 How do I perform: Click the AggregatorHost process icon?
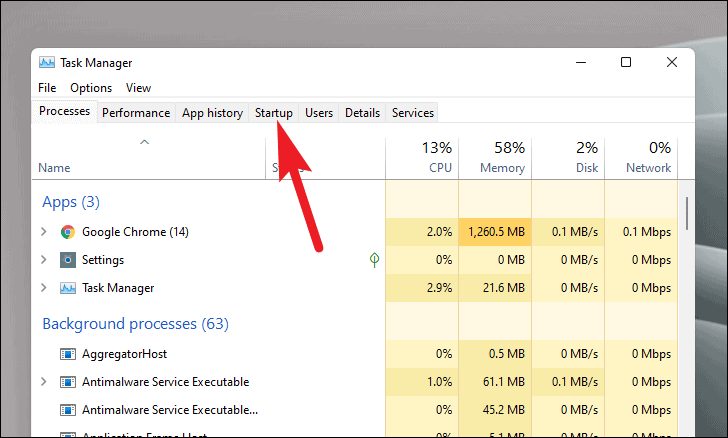68,354
